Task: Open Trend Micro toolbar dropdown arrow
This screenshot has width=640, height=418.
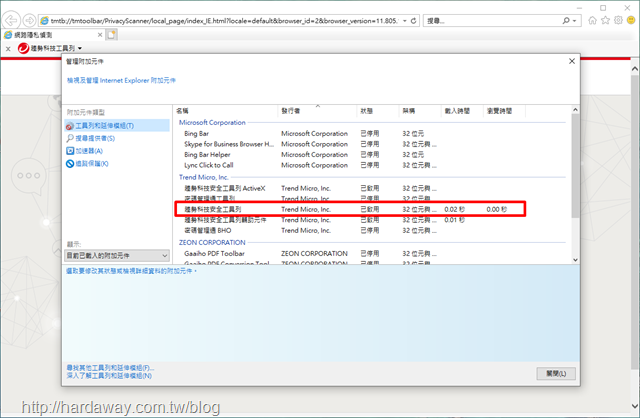Action: click(x=80, y=48)
